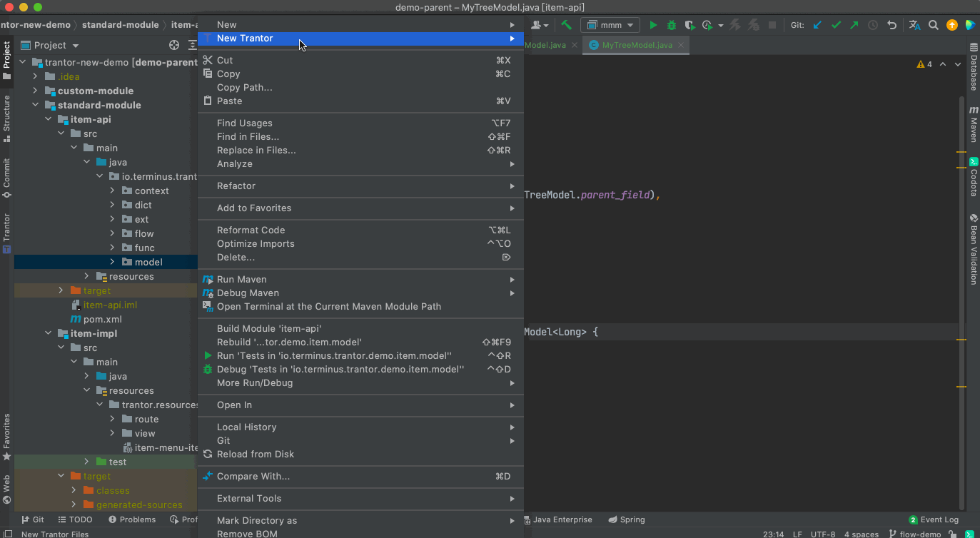Click the Git commit checkmark icon
Viewport: 980px width, 538px height.
point(836,25)
